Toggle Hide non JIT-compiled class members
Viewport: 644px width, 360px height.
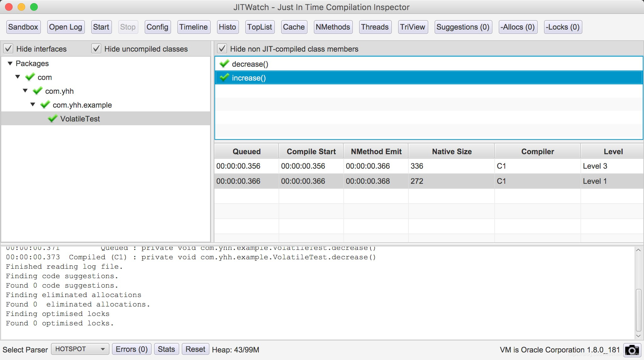(x=222, y=49)
